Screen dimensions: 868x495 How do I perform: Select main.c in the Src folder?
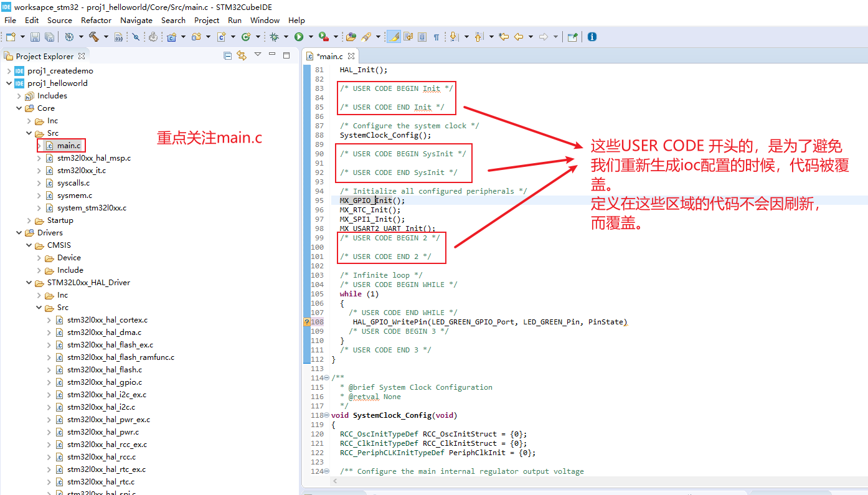pos(68,146)
